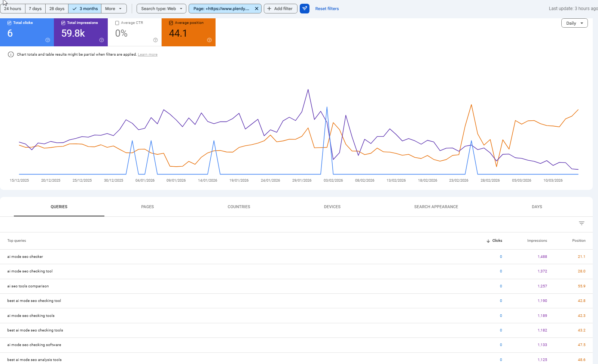Click the help icon on Total impressions card

coord(101,40)
